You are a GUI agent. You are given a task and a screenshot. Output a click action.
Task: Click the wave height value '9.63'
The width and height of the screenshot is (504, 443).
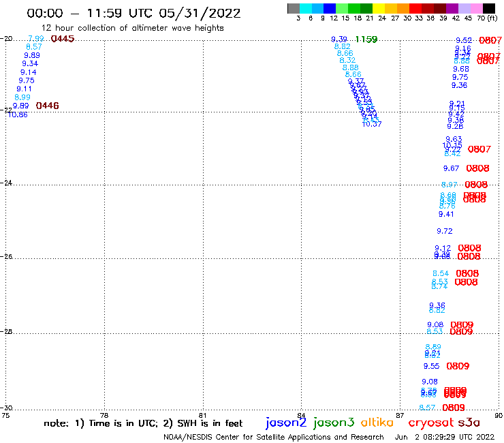point(454,139)
